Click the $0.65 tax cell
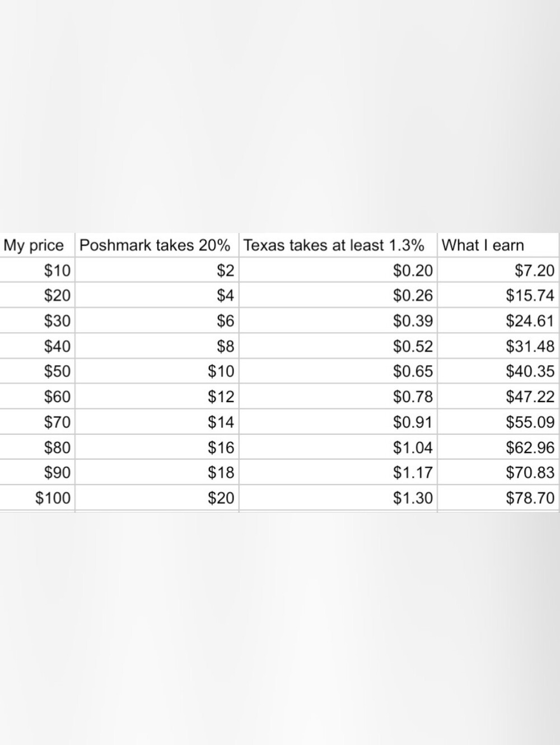Screen dimensions: 560x745 [338, 371]
